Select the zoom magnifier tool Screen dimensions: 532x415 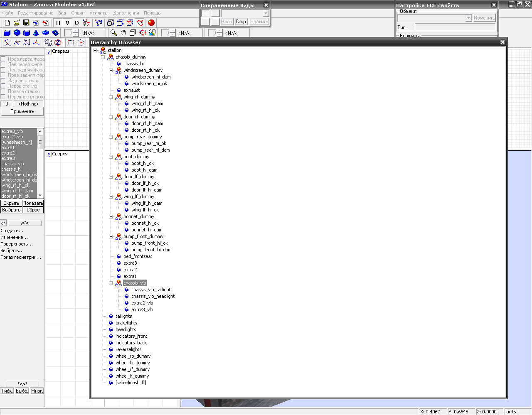[x=113, y=33]
